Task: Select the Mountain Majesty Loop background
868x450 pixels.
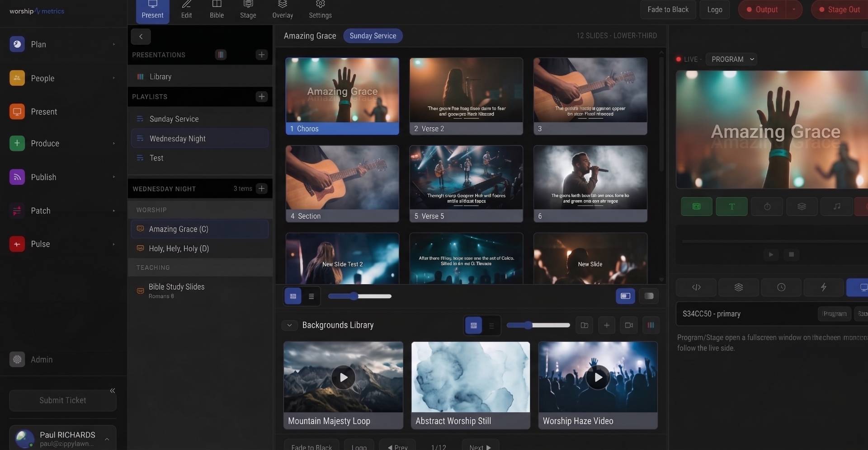Action: (343, 385)
